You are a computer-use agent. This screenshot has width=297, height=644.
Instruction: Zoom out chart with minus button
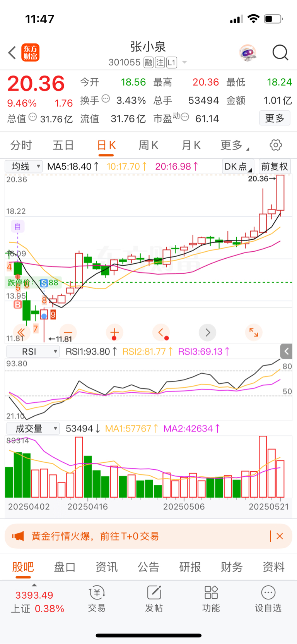[68, 332]
